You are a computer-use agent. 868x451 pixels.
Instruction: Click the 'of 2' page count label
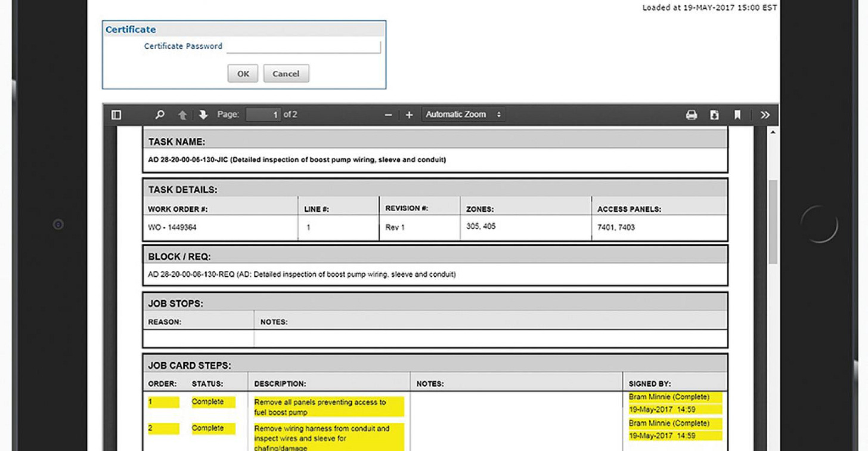tap(290, 114)
